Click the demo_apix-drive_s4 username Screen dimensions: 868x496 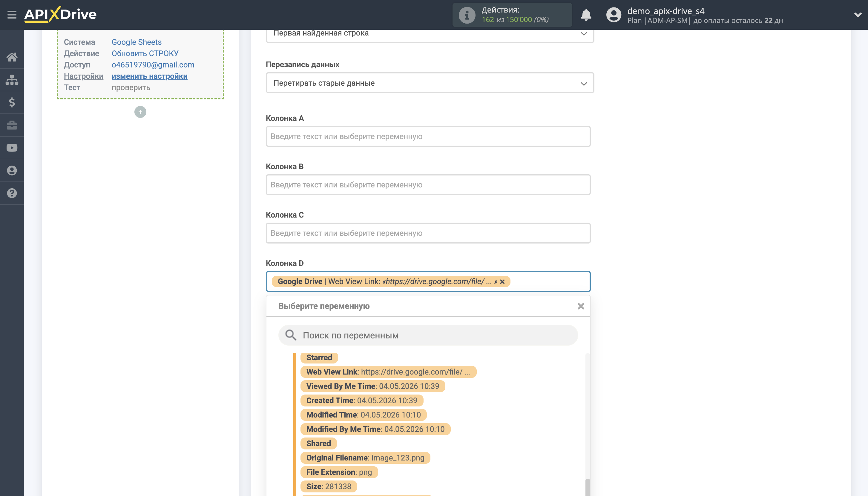665,11
